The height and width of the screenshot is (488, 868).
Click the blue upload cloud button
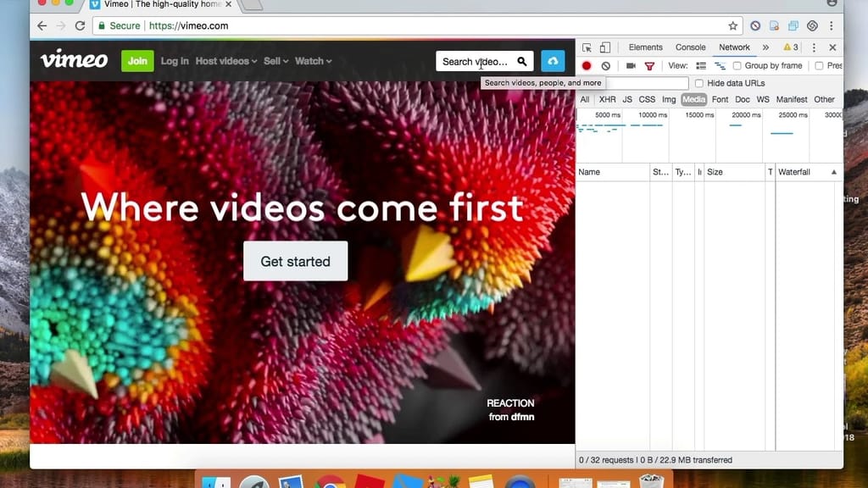coord(553,61)
